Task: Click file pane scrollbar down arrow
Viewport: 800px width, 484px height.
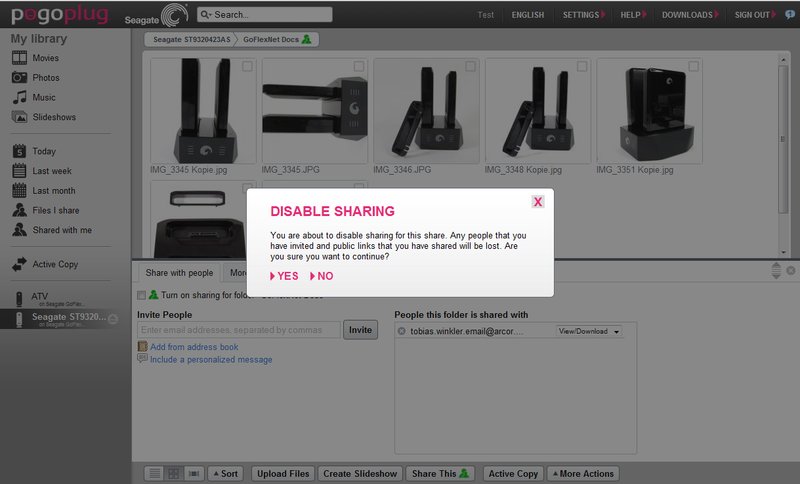Action: [x=783, y=252]
